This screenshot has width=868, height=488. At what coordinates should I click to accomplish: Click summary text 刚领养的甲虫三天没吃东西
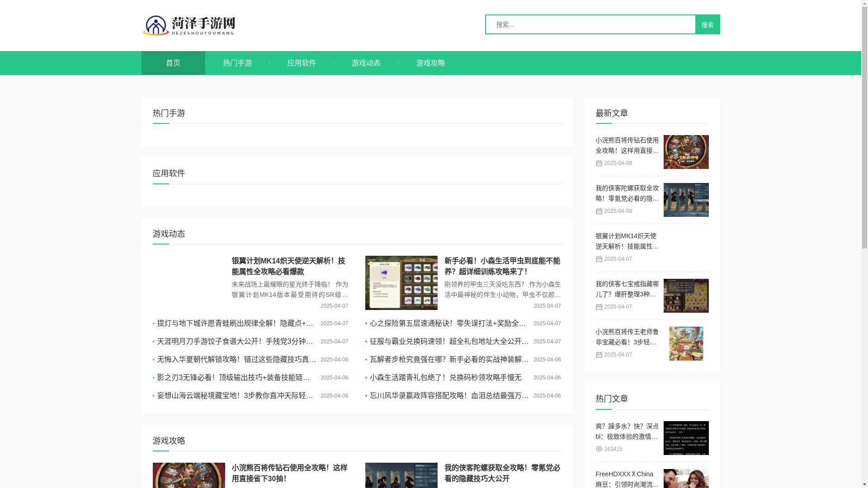502,290
